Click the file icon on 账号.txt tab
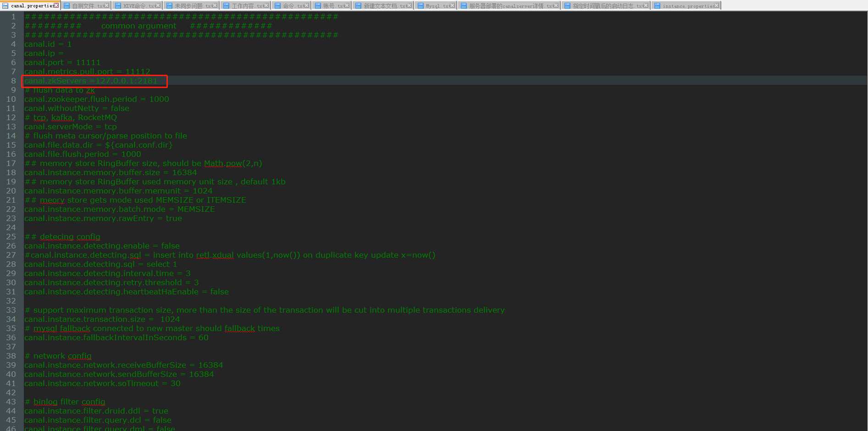 pos(318,6)
